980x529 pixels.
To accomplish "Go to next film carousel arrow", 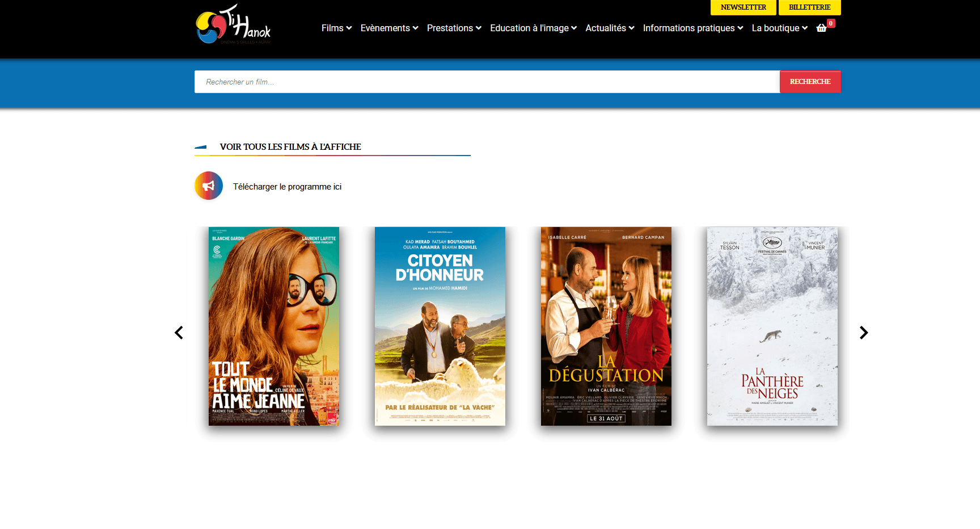I will click(x=864, y=333).
